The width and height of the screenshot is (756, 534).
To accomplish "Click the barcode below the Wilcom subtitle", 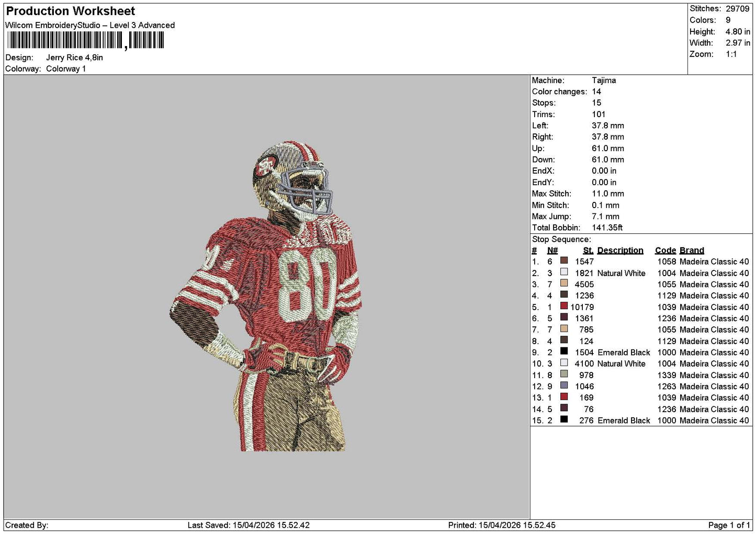I will 86,40.
